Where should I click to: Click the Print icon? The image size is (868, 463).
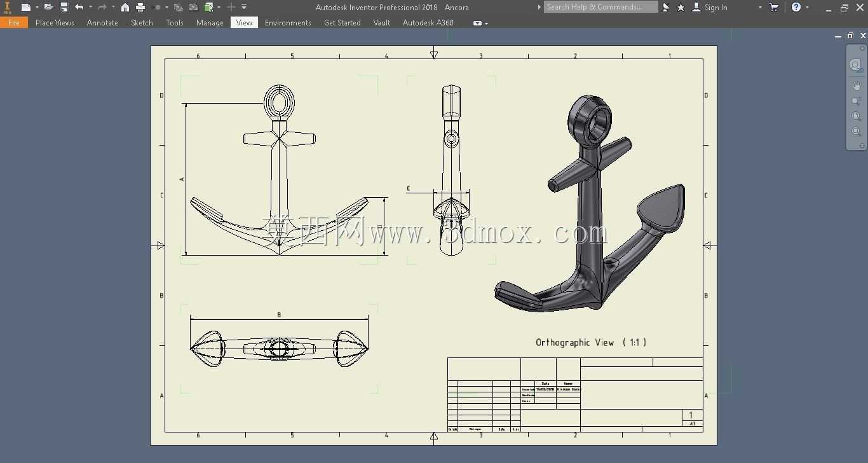(x=140, y=7)
